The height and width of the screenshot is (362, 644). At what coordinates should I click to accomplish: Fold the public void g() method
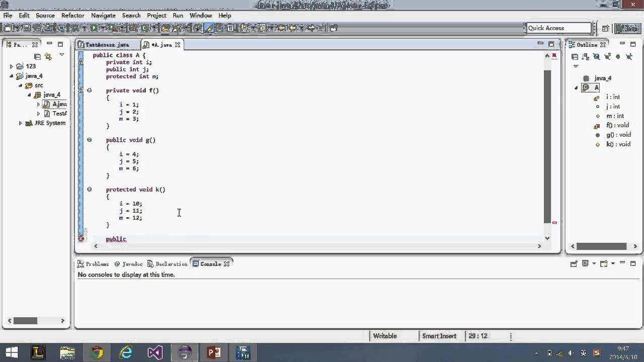(89, 140)
